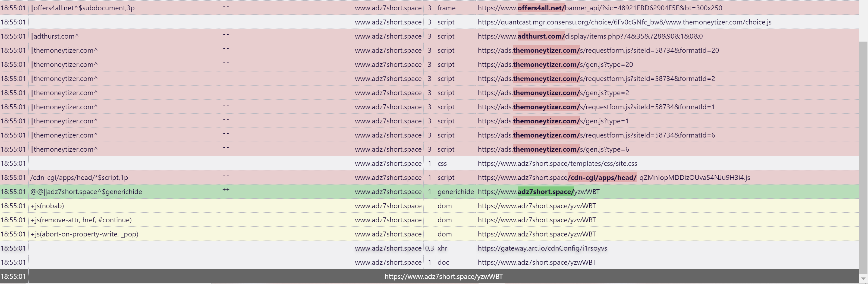Select the requestform.js siteId=58734&formatId=20 URL
The image size is (868, 284).
point(598,50)
